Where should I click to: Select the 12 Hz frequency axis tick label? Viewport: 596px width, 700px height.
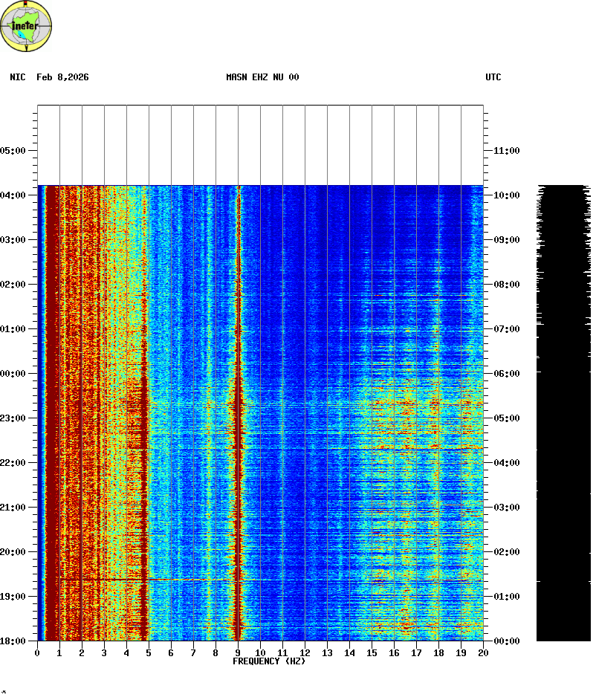click(305, 652)
